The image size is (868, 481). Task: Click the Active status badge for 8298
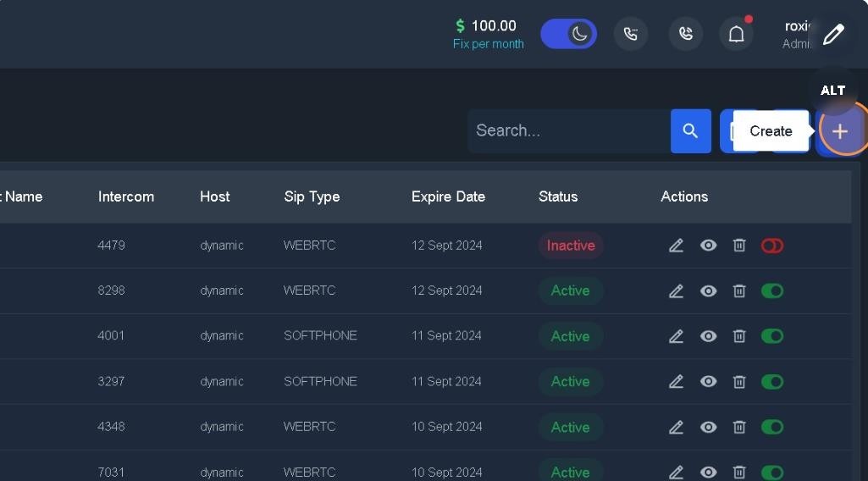click(x=570, y=290)
